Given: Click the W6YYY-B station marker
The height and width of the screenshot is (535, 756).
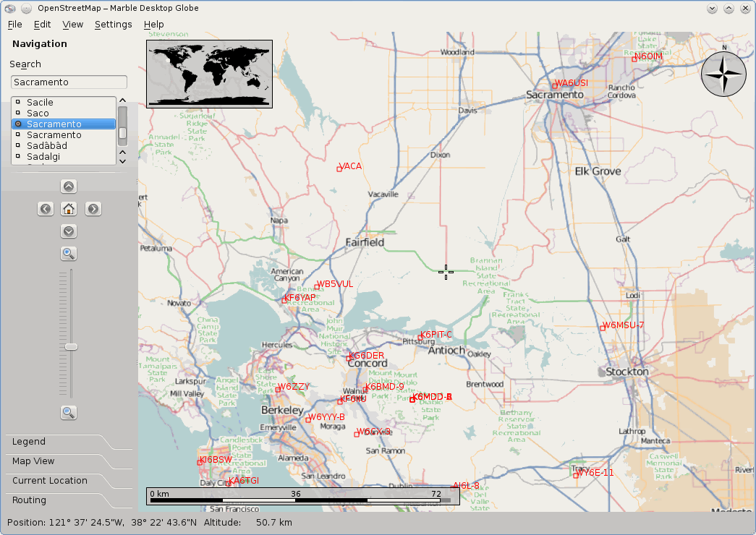Looking at the screenshot, I should pyautogui.click(x=308, y=420).
